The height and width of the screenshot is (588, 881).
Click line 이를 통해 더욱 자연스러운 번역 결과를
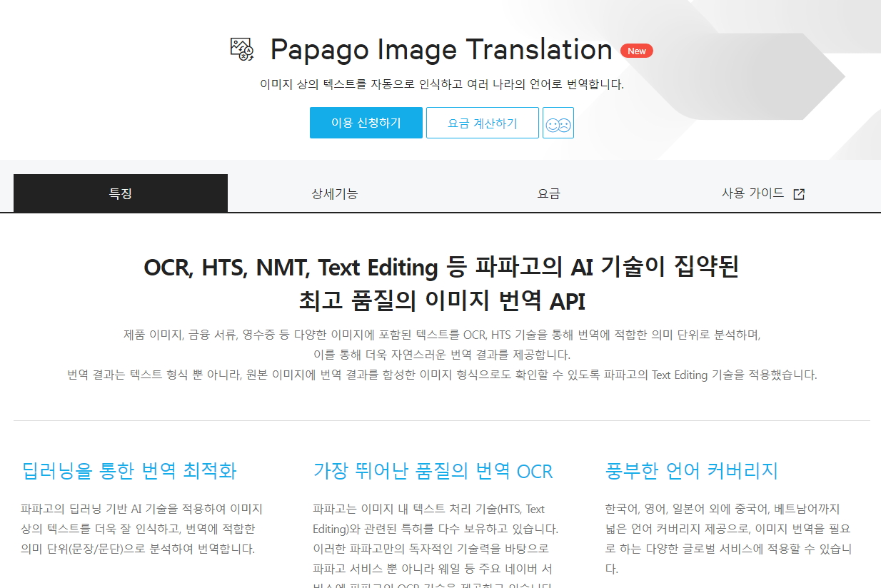[x=442, y=355]
